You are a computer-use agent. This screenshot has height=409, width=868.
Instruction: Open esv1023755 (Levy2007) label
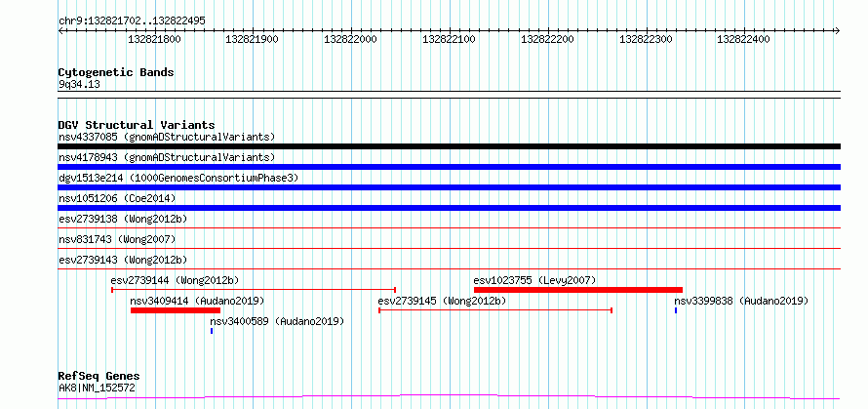coord(534,280)
